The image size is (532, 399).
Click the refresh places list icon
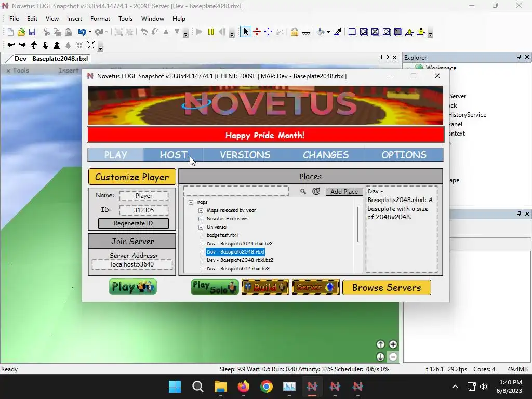[316, 191]
